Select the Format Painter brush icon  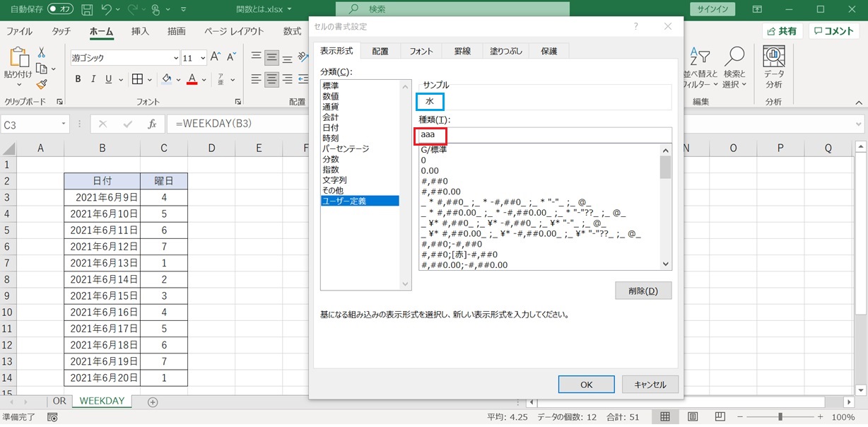coord(42,84)
